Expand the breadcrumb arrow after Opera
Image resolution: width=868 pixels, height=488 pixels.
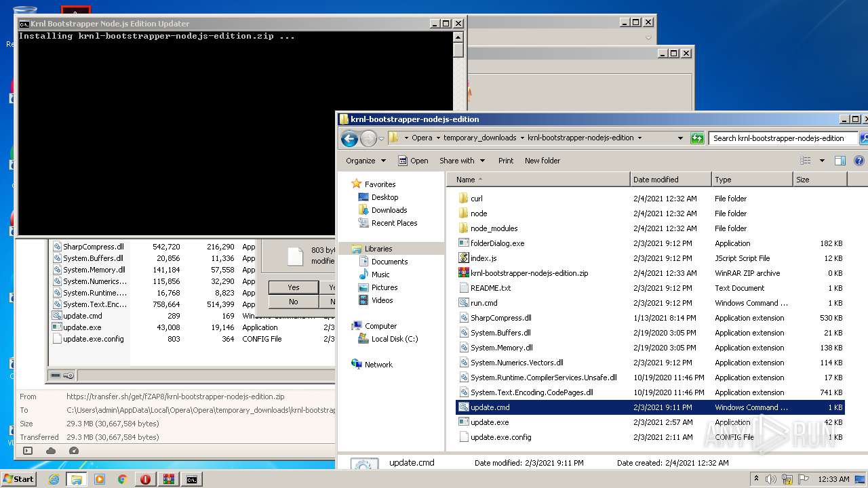(x=437, y=138)
